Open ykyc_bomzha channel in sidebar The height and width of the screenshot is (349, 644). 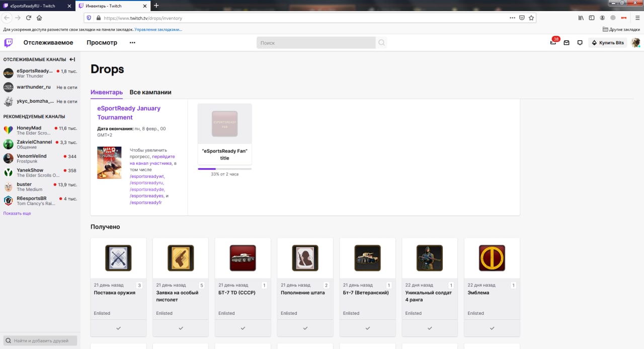coord(40,101)
